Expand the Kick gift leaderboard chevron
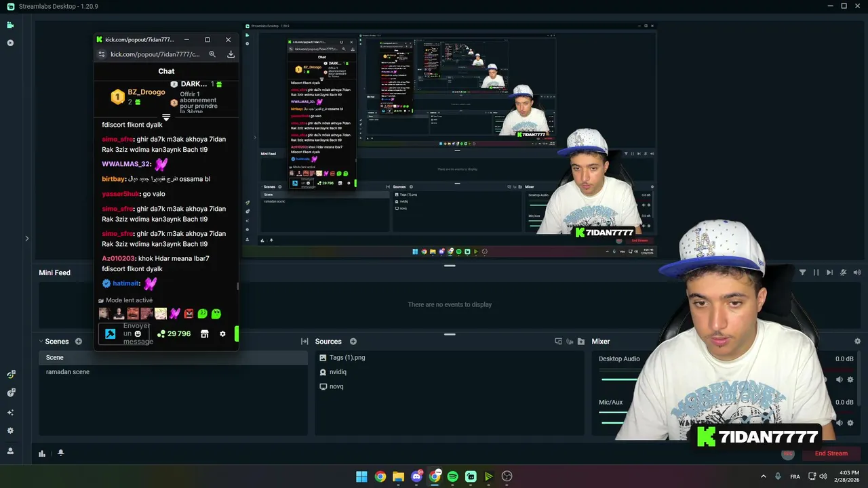868x488 pixels. pyautogui.click(x=166, y=117)
